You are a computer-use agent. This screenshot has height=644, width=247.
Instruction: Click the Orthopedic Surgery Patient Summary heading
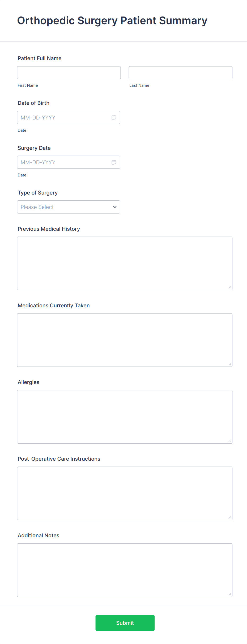tap(112, 20)
